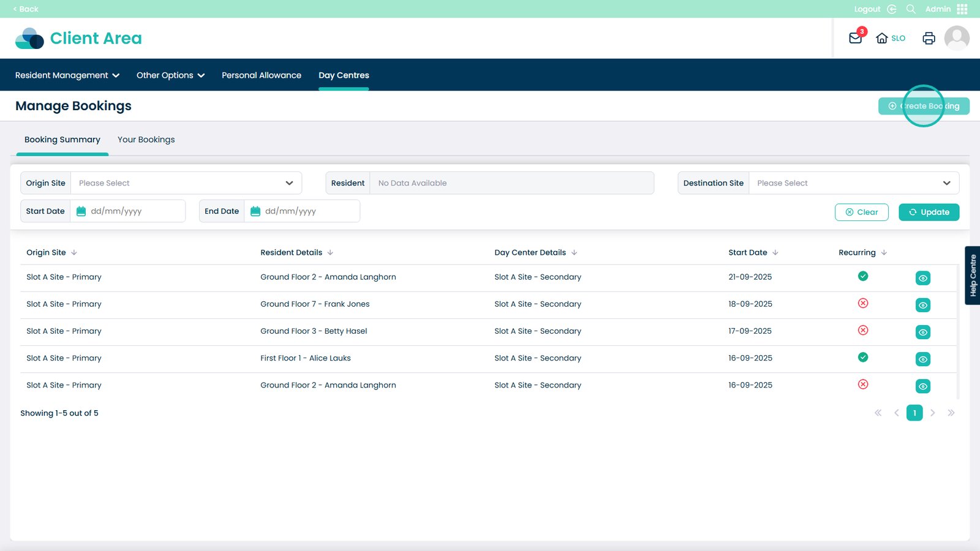
Task: View Alice Lauks booking via eye icon
Action: [x=922, y=359]
